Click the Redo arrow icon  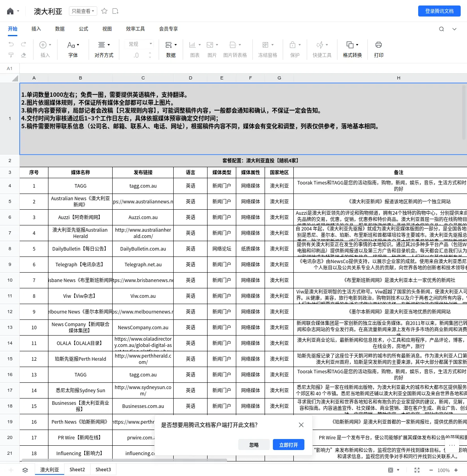pyautogui.click(x=24, y=44)
